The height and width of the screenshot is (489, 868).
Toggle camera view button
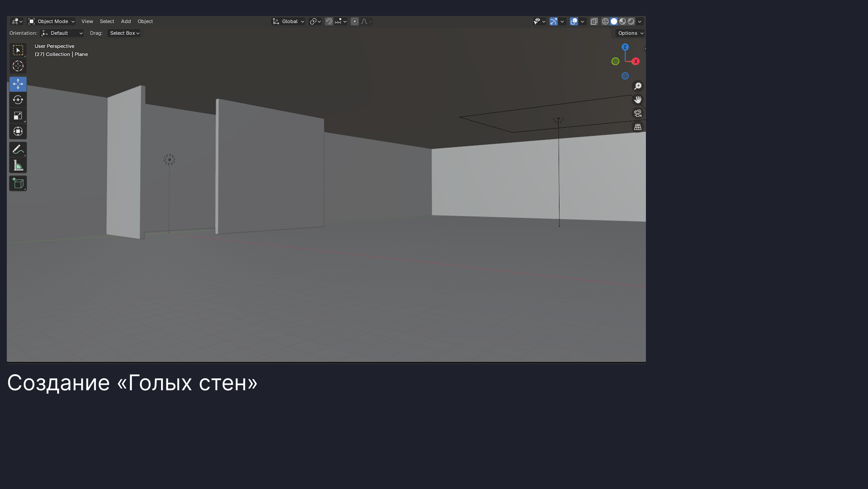tap(638, 113)
